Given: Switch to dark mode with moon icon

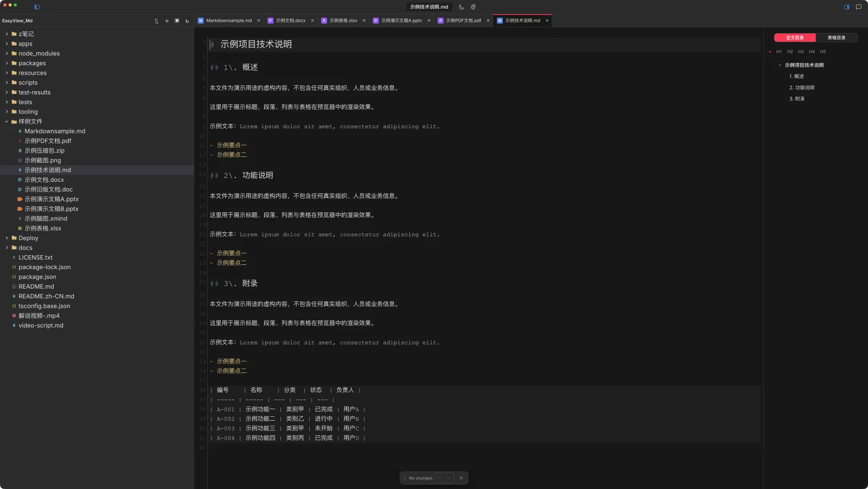Looking at the screenshot, I should coord(461,7).
